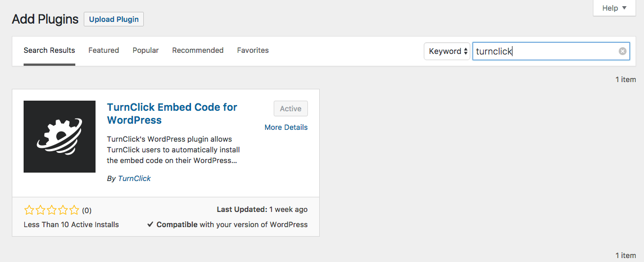The height and width of the screenshot is (262, 644).
Task: Click the fifth rating star
Action: point(74,211)
